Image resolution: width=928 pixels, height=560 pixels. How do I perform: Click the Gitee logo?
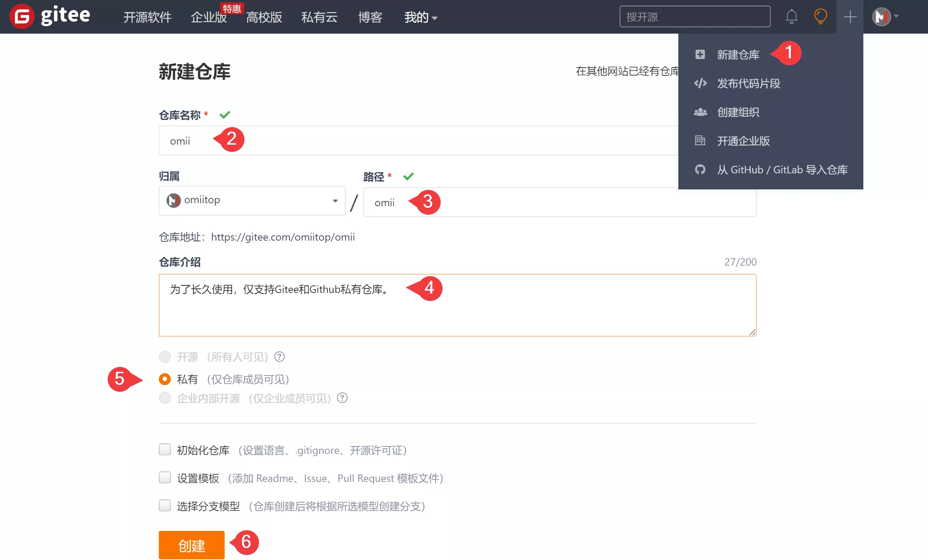[49, 16]
